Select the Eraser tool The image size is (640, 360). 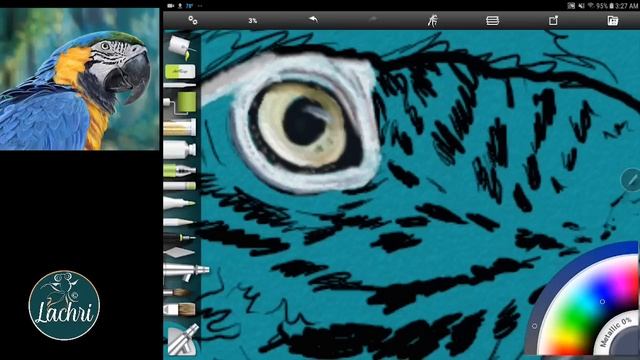(180, 71)
